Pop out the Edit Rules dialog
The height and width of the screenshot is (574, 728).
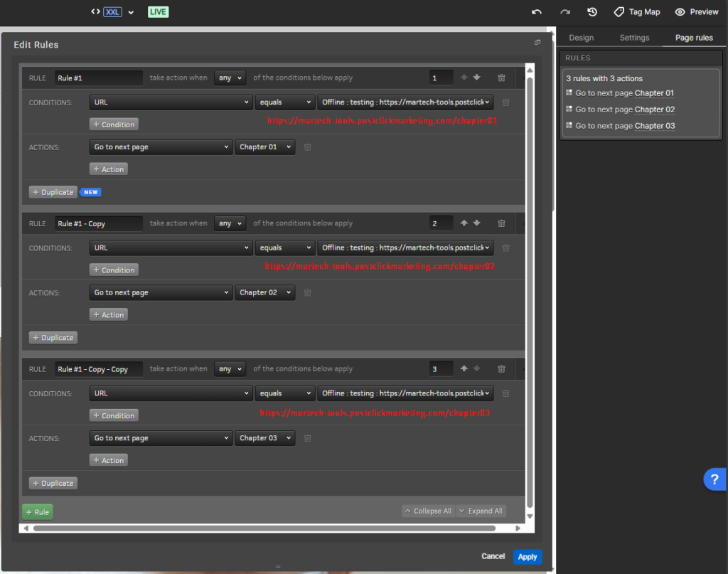537,42
